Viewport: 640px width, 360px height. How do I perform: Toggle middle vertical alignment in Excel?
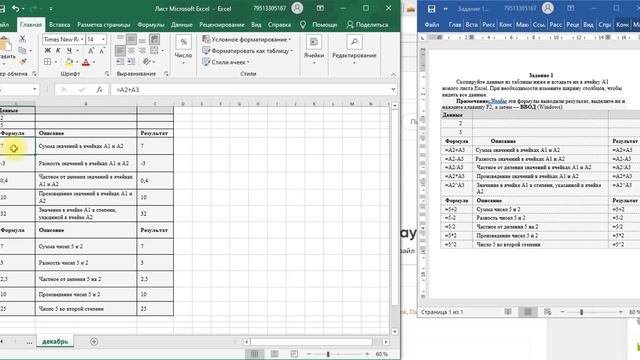[x=131, y=39]
